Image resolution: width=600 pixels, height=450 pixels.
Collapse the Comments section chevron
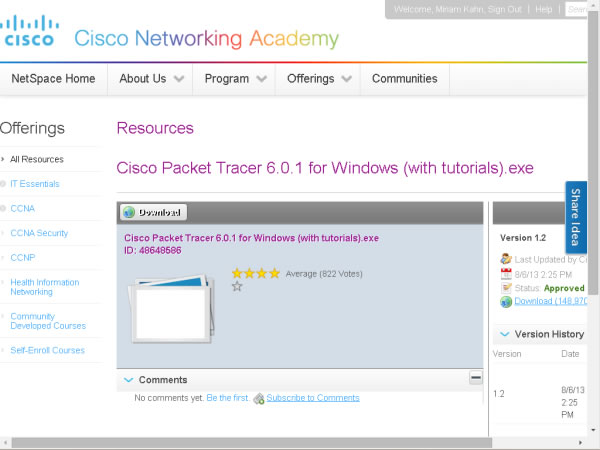(128, 380)
